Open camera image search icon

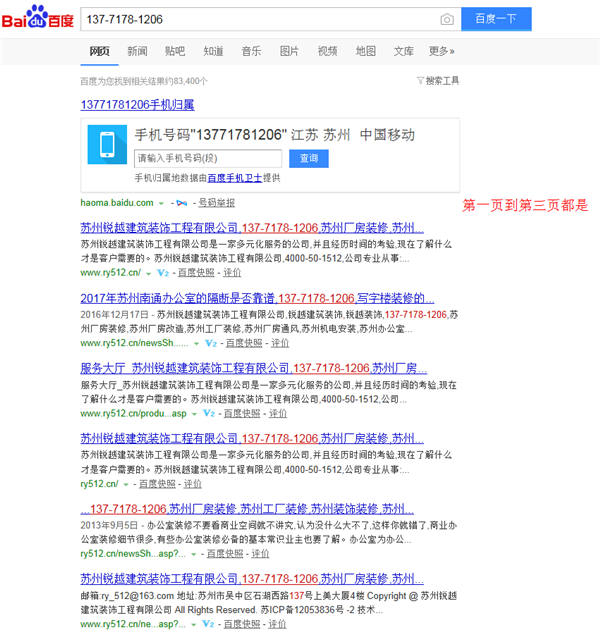pyautogui.click(x=447, y=19)
